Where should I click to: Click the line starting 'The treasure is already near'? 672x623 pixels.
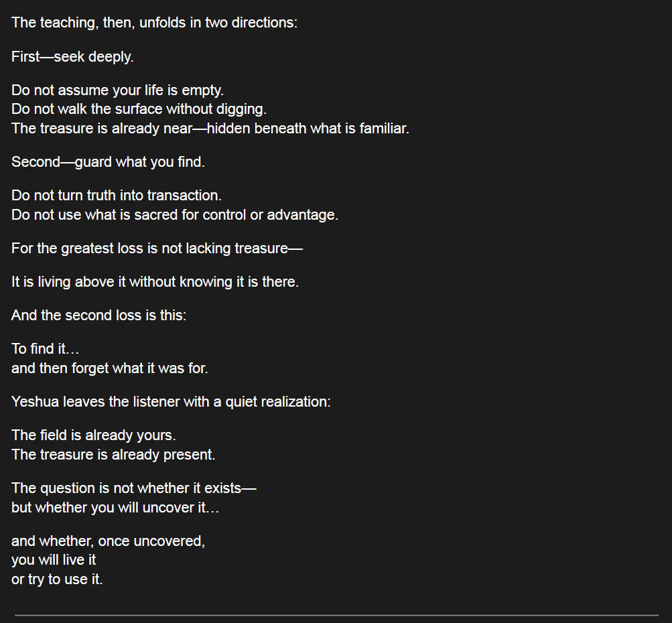[210, 129]
